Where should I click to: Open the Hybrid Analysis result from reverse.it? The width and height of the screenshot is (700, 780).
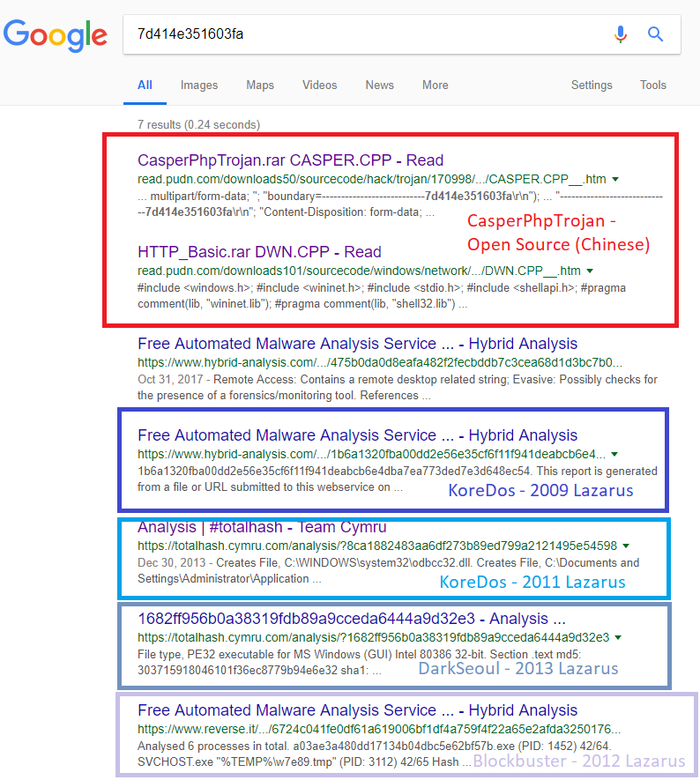click(357, 710)
